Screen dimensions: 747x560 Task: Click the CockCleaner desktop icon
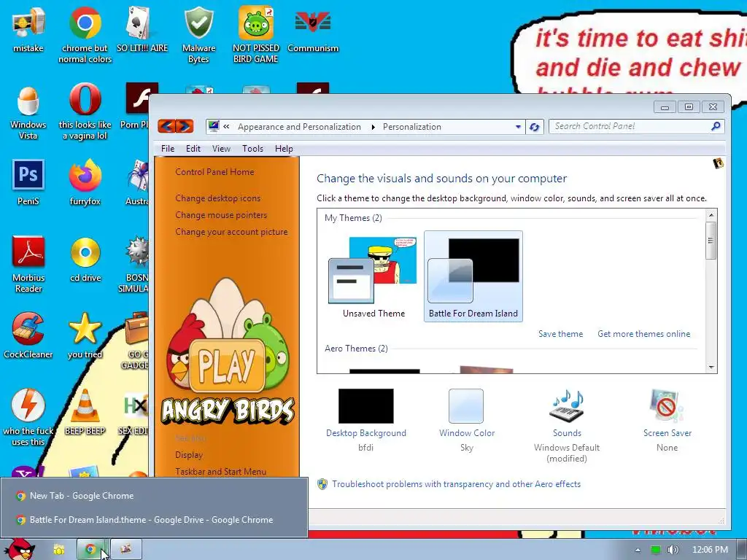28,336
